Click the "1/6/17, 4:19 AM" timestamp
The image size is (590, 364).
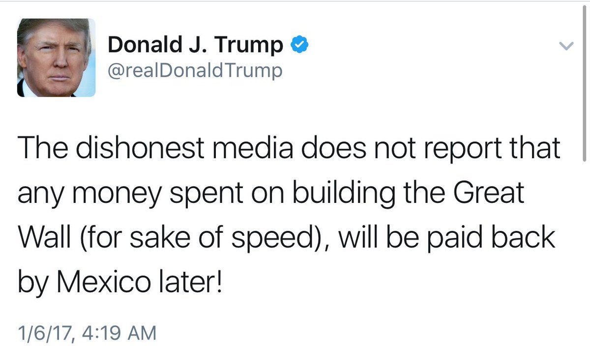point(87,334)
